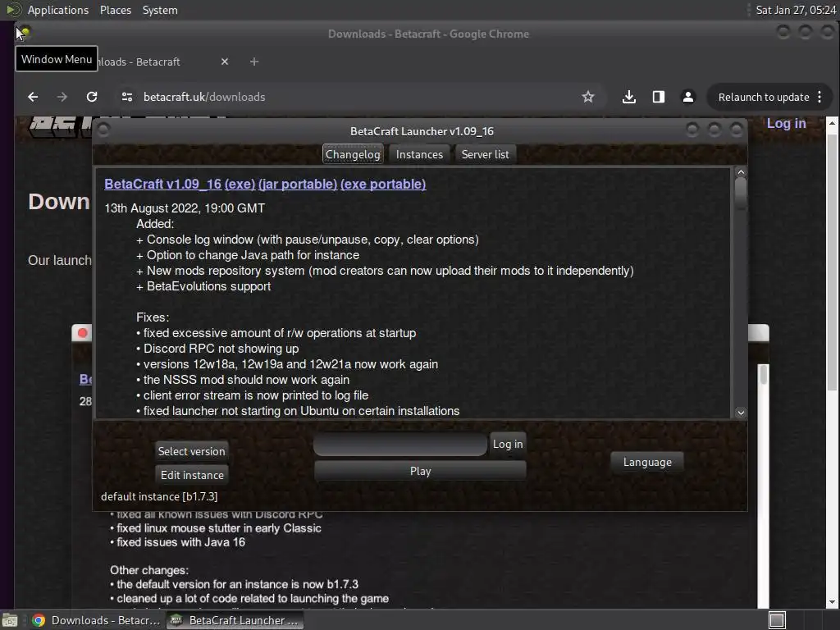This screenshot has width=840, height=630.
Task: Open the Window Menu icon in Chrome's title bar
Action: [24, 33]
